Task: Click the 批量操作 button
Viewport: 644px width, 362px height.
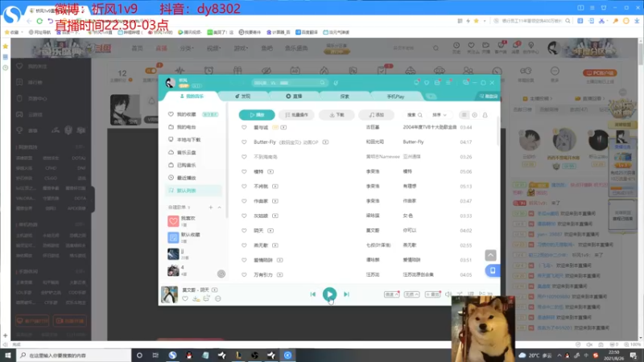Action: point(296,115)
